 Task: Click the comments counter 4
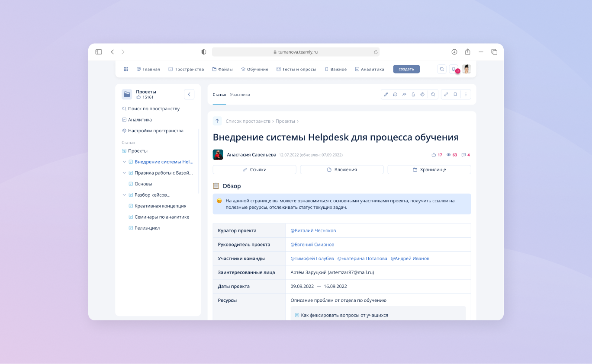pyautogui.click(x=466, y=155)
